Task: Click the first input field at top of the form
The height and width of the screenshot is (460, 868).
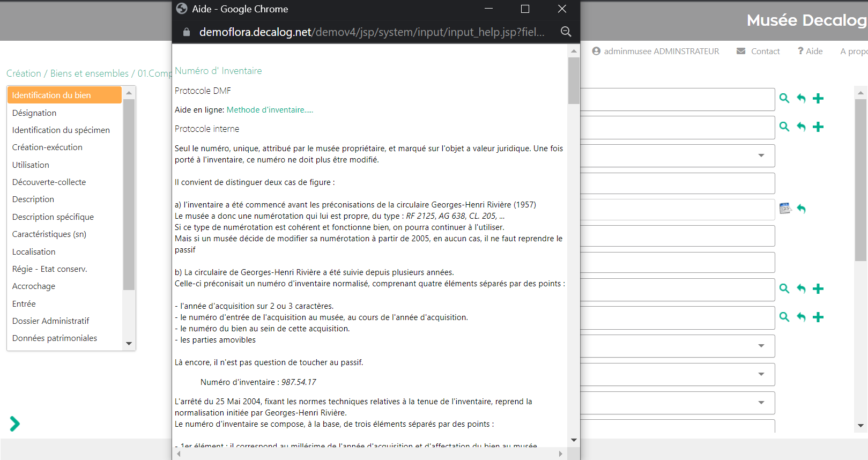Action: point(678,99)
